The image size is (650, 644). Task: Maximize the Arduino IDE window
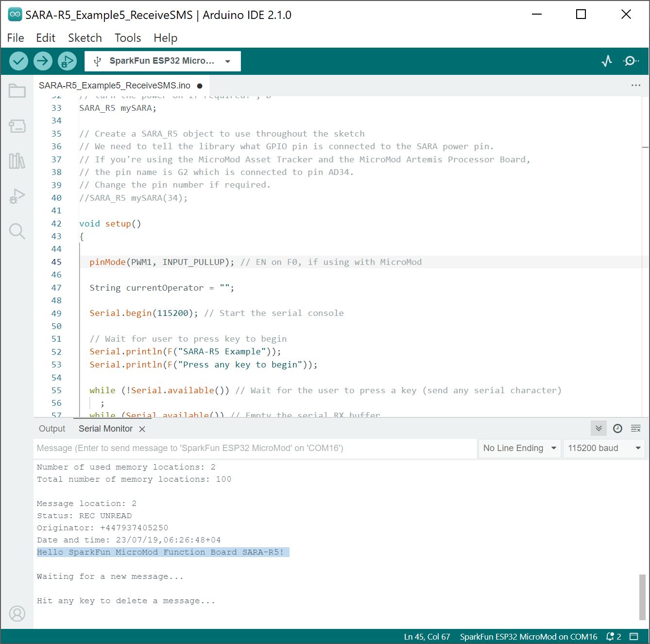(581, 15)
